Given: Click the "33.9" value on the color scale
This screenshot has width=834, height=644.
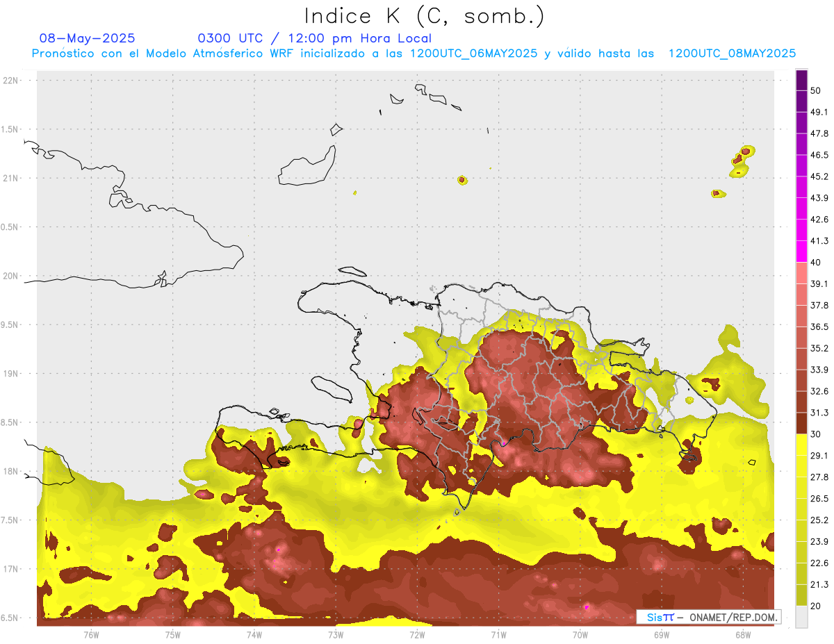Looking at the screenshot, I should [819, 370].
